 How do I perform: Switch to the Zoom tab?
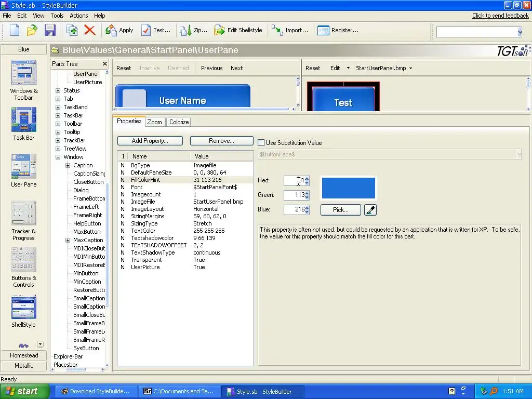click(x=155, y=122)
